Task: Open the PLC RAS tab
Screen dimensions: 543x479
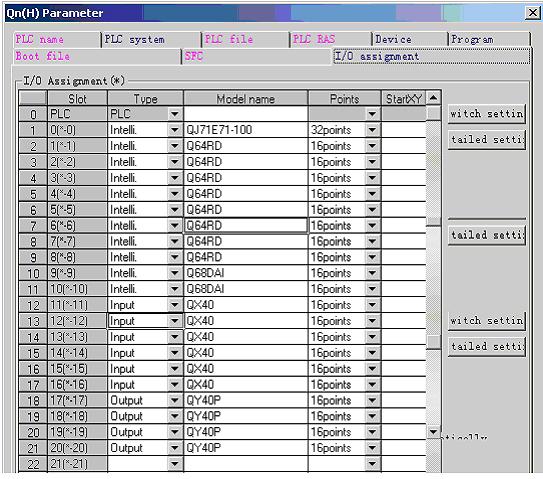Action: (x=330, y=39)
